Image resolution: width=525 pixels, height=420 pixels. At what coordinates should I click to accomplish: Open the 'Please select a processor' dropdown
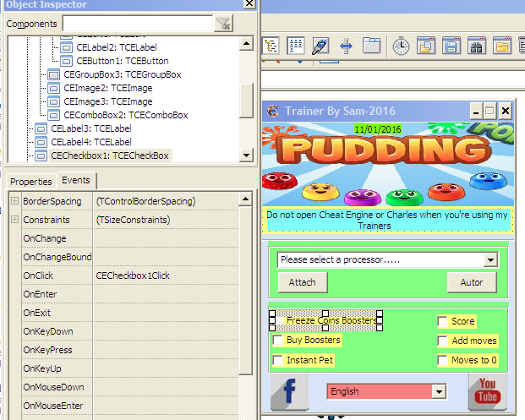[490, 260]
